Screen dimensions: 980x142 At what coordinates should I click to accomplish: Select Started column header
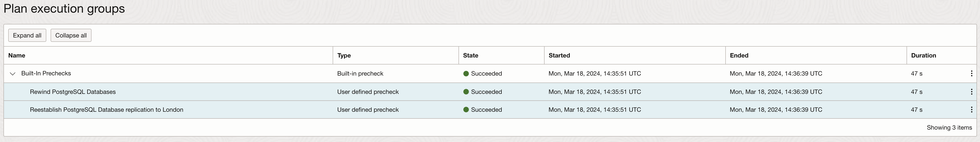(559, 55)
